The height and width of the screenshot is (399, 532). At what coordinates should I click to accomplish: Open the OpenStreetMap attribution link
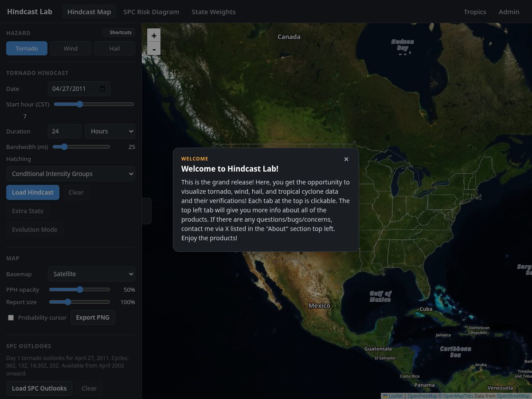[x=513, y=396]
